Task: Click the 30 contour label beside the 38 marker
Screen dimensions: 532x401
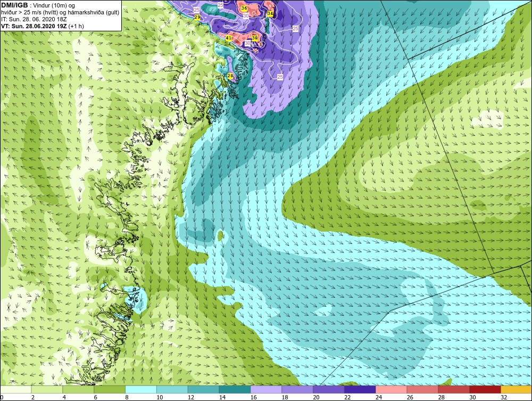Action: tap(248, 43)
